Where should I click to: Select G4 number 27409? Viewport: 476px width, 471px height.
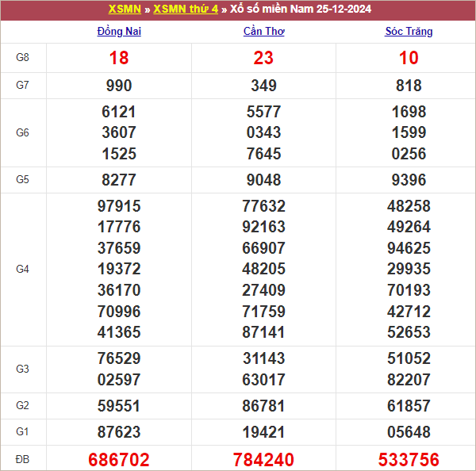click(x=264, y=290)
